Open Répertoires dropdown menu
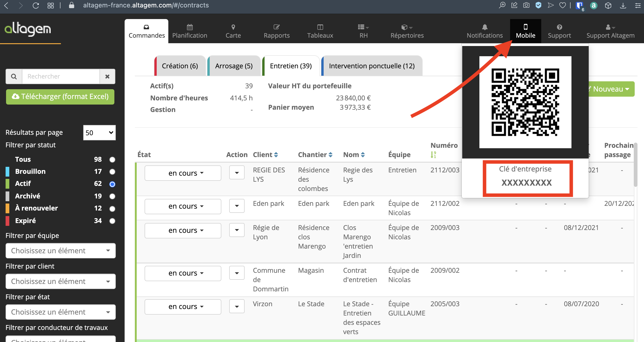Image resolution: width=644 pixels, height=342 pixels. click(x=407, y=31)
